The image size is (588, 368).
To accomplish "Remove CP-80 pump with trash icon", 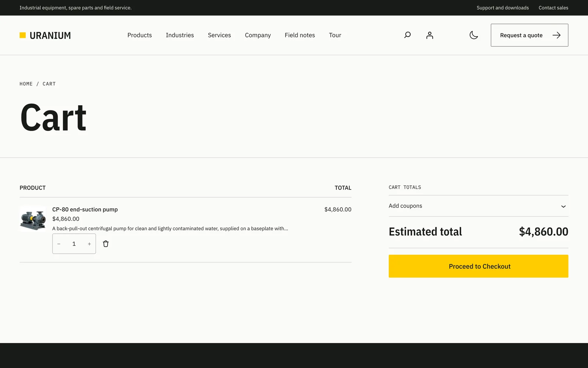I will [106, 244].
